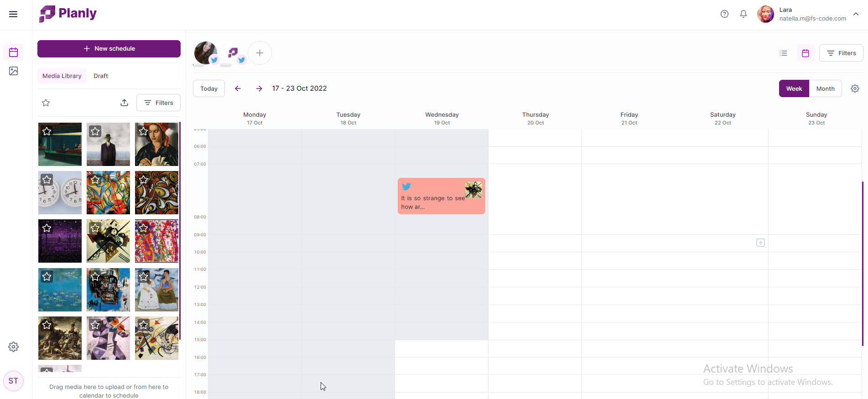Viewport: 868px width, 399px height.
Task: Select Week view
Action: click(794, 88)
